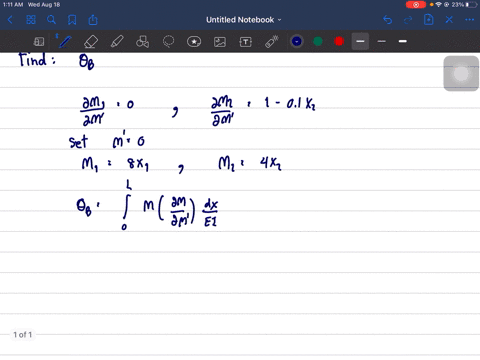Screen dimensions: 480x360
Task: Select the Lasso selection tool
Action: pos(168,42)
